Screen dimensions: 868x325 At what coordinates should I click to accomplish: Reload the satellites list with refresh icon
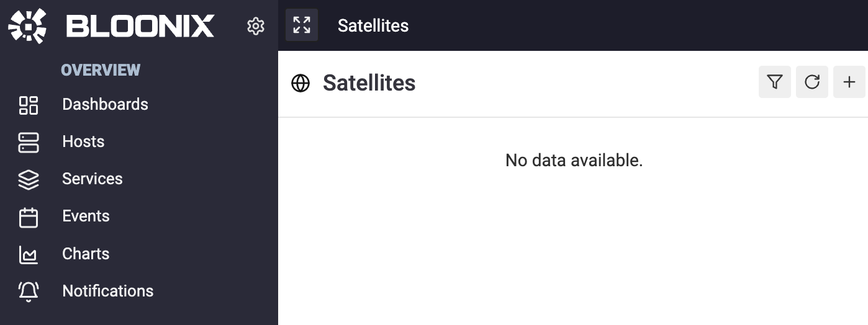pyautogui.click(x=812, y=82)
